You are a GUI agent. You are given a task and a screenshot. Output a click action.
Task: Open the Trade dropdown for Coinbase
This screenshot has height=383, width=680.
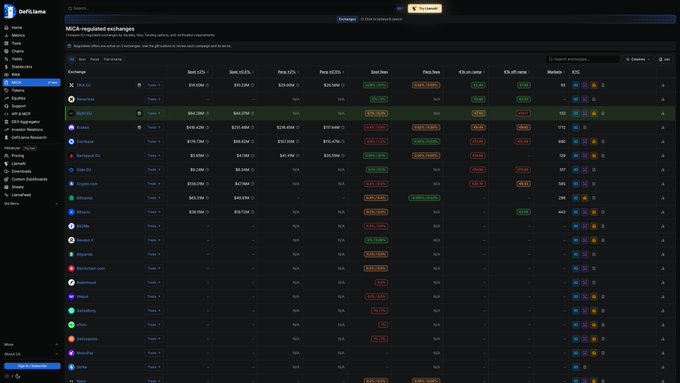(x=154, y=141)
